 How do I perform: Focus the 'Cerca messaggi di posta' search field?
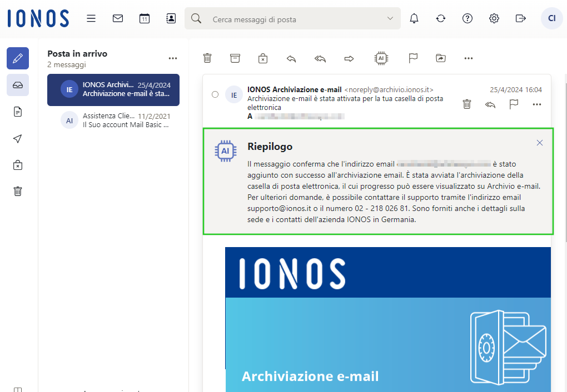(x=292, y=18)
